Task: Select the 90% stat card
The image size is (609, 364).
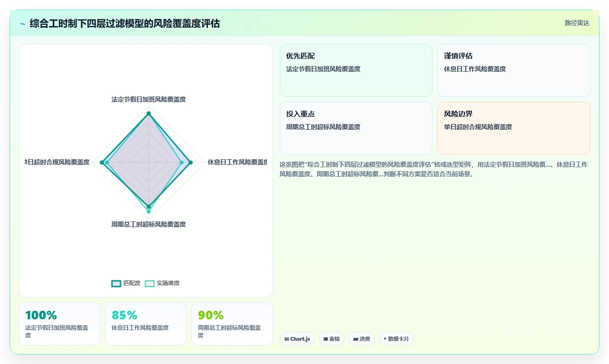Action: [232, 324]
